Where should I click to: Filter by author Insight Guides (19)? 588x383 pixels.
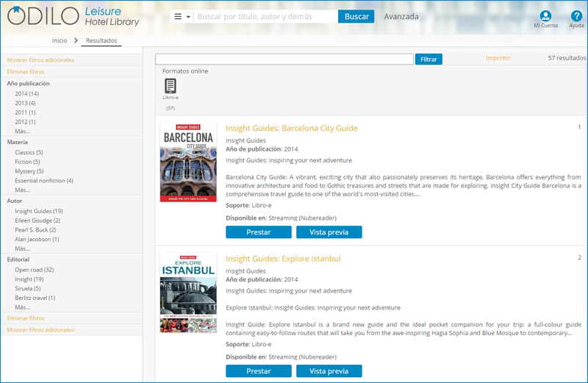tap(39, 211)
